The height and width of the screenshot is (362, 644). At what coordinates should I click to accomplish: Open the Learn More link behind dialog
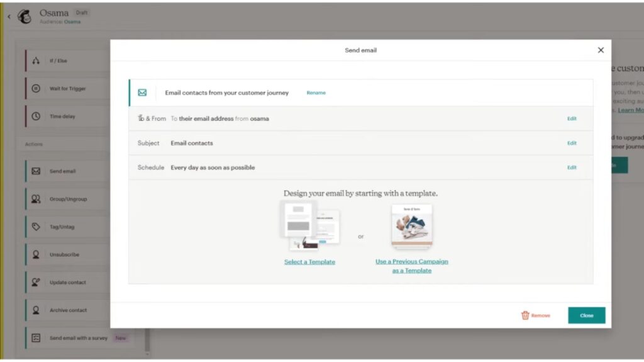[x=631, y=110]
